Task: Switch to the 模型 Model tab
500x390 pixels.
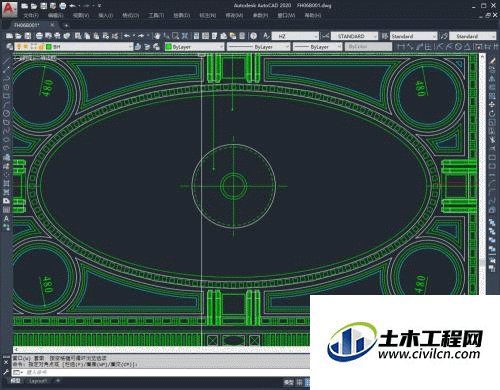Action: tap(16, 381)
